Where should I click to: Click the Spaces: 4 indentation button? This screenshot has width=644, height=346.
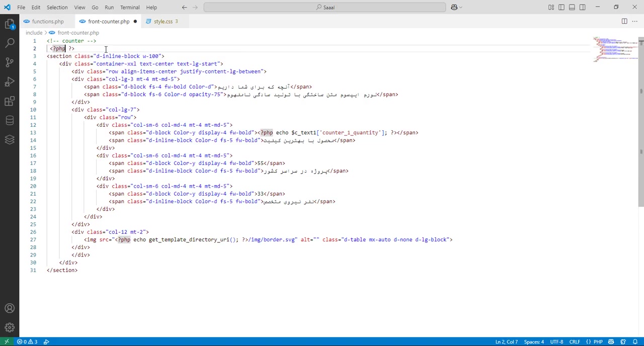click(x=534, y=342)
